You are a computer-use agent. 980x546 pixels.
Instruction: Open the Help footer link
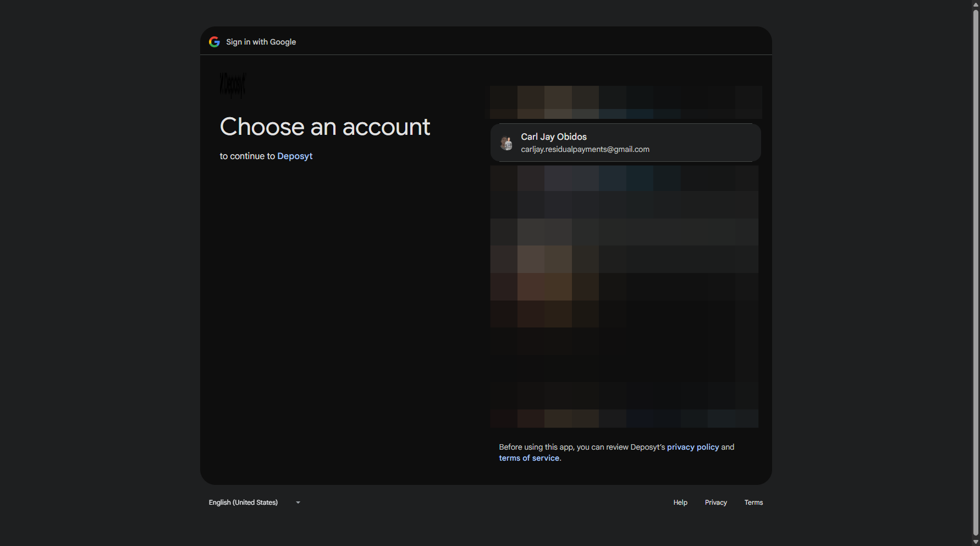tap(680, 503)
